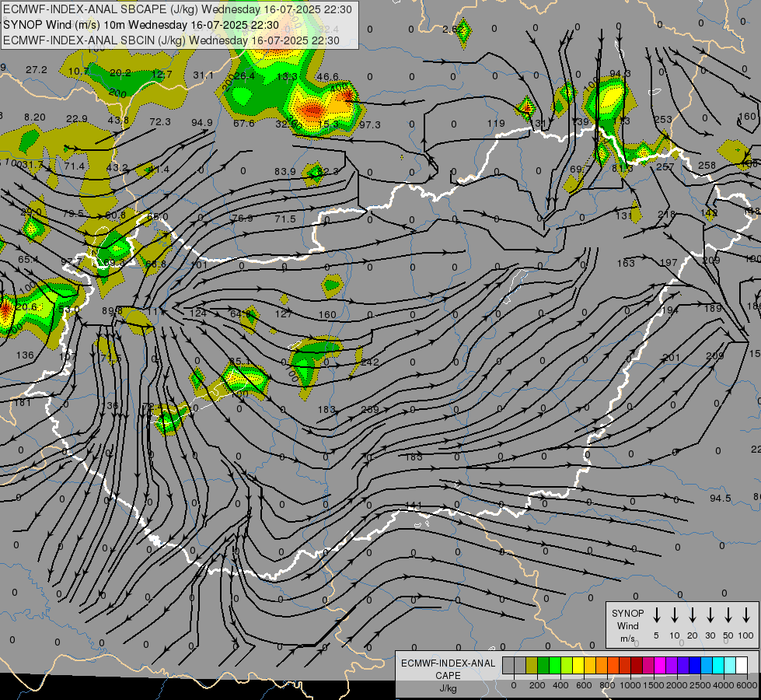Click the 127 map value

pyautogui.click(x=284, y=313)
